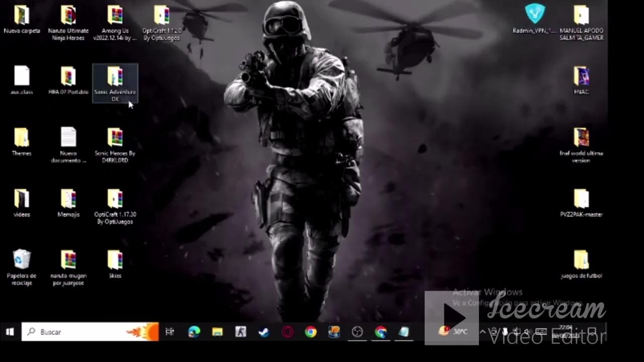The height and width of the screenshot is (362, 644).
Task: Open the Windows Start menu
Action: tap(10, 332)
